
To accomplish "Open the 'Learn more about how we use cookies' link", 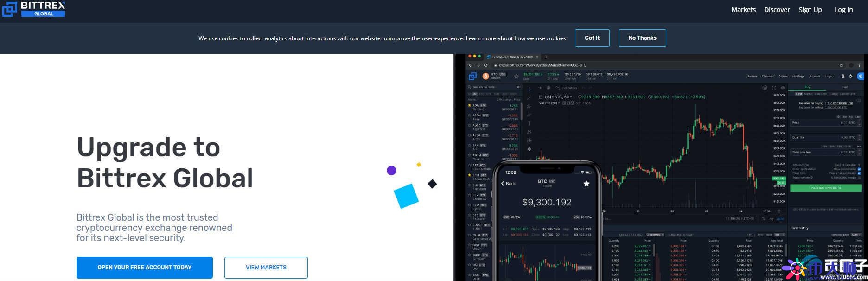I will [x=516, y=38].
